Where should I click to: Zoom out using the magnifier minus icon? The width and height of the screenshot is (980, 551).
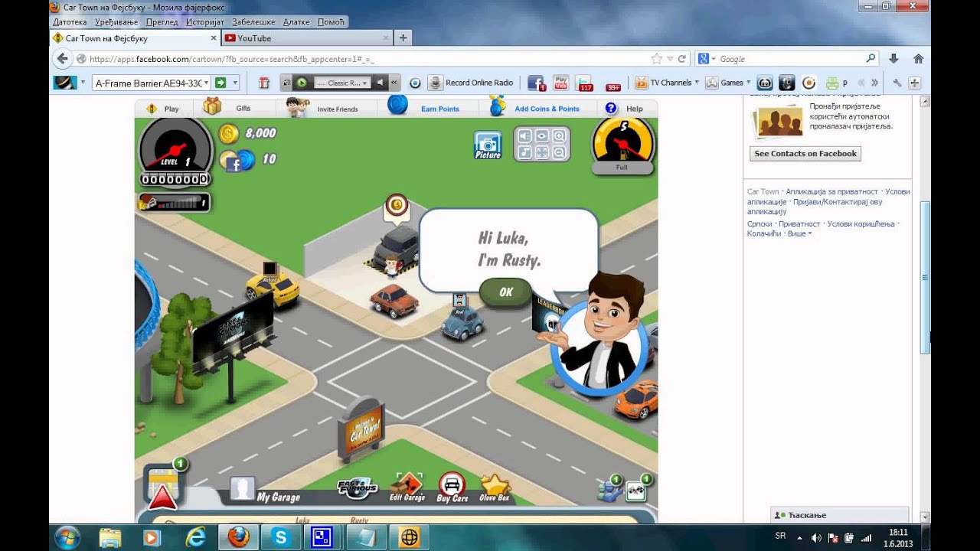560,152
